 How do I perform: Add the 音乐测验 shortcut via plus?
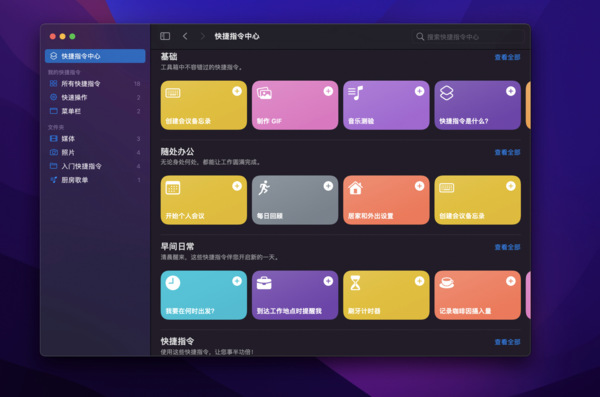tap(419, 91)
